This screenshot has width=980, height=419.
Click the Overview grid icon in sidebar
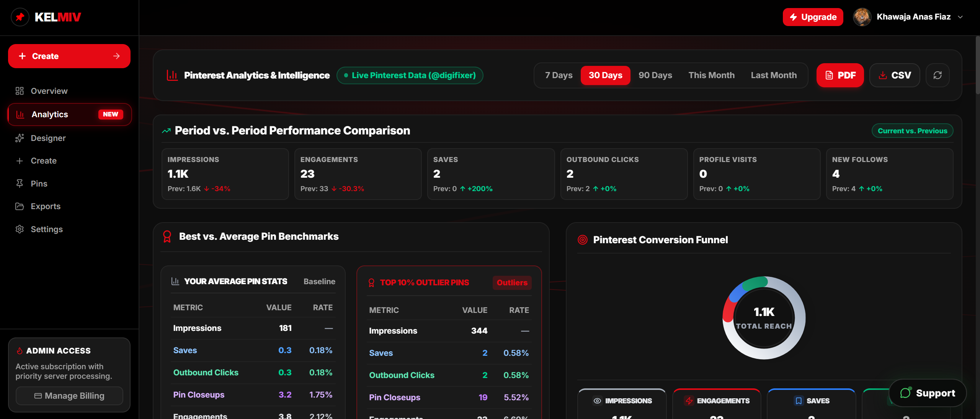[20, 91]
